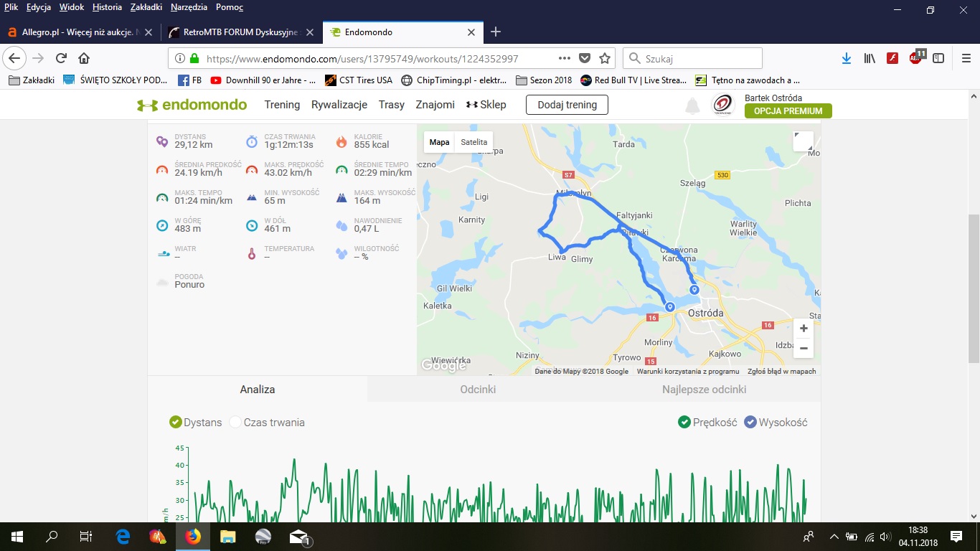The height and width of the screenshot is (551, 980).
Task: Open Firefox downloads arrow icon
Action: pos(847,59)
